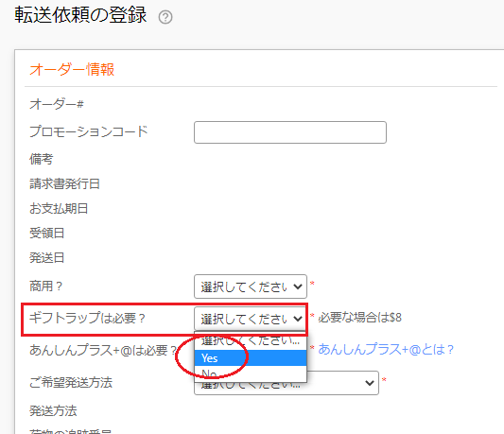Expand the 商用？ dropdown
Viewport: 504px width, 434px height.
[x=251, y=286]
